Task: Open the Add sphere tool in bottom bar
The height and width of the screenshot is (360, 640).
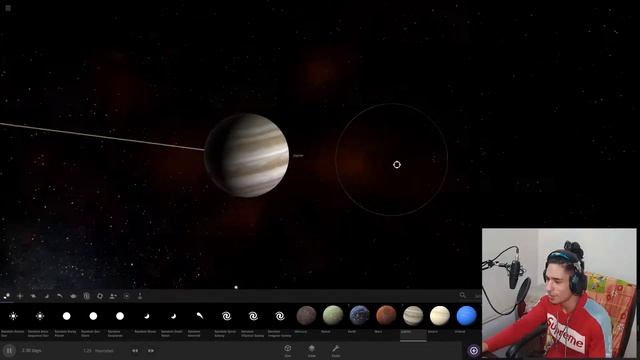Action: (x=312, y=350)
